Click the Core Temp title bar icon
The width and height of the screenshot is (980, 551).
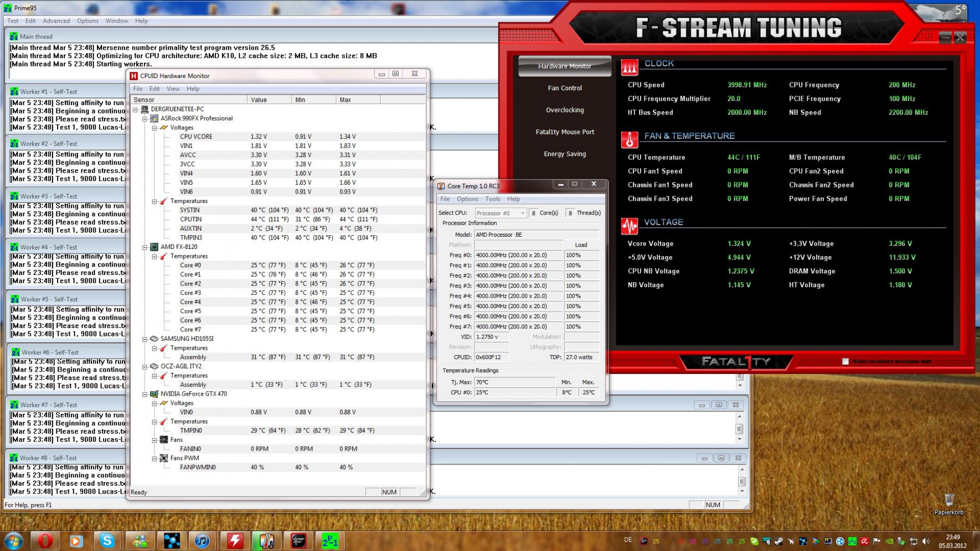click(441, 186)
